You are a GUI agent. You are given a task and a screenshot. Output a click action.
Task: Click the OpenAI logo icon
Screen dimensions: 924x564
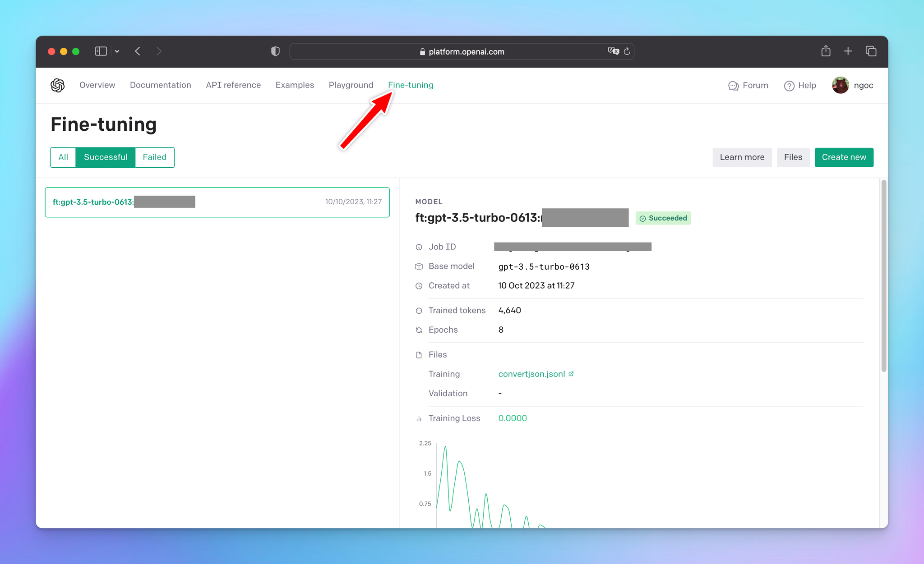pyautogui.click(x=58, y=85)
